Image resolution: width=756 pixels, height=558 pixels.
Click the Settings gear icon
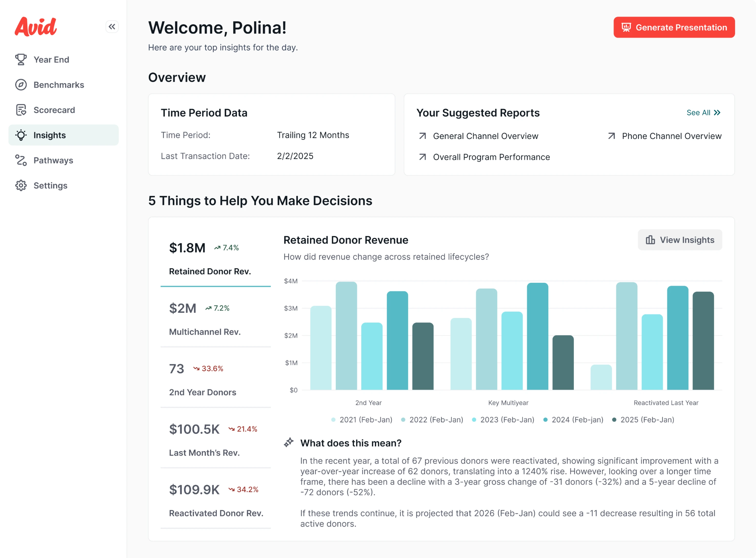pos(21,186)
